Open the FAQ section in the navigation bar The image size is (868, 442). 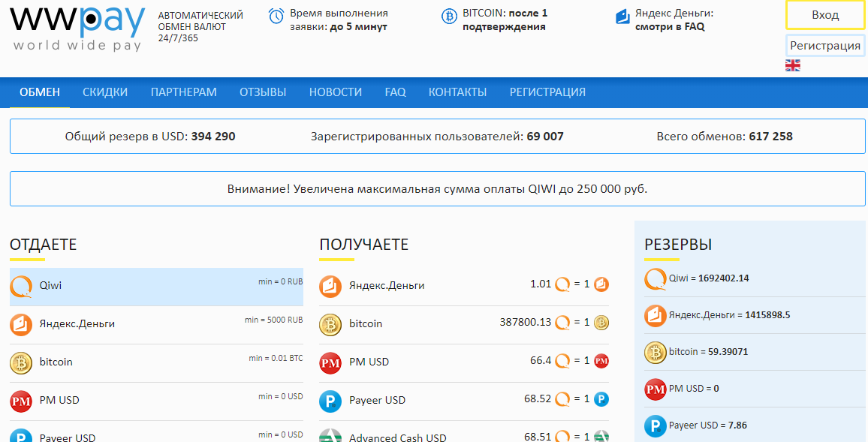click(395, 92)
